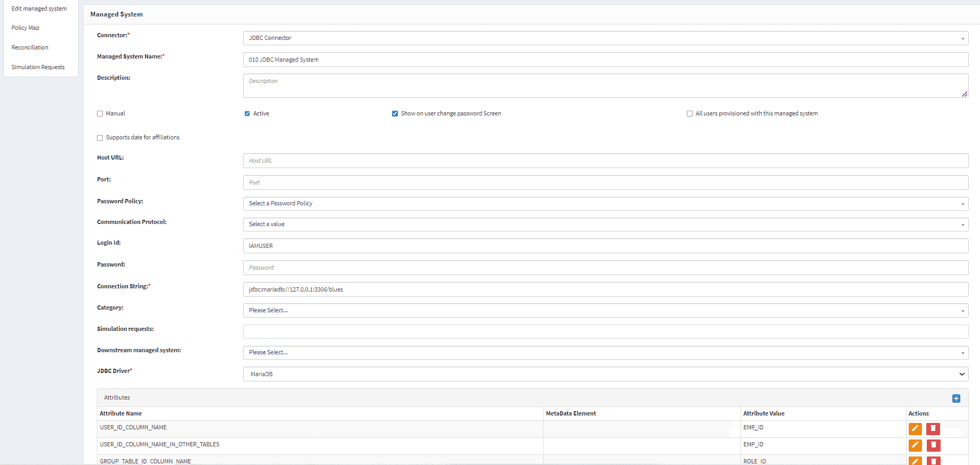Toggle Show on user change password Screen
This screenshot has height=465, width=980.
395,114
